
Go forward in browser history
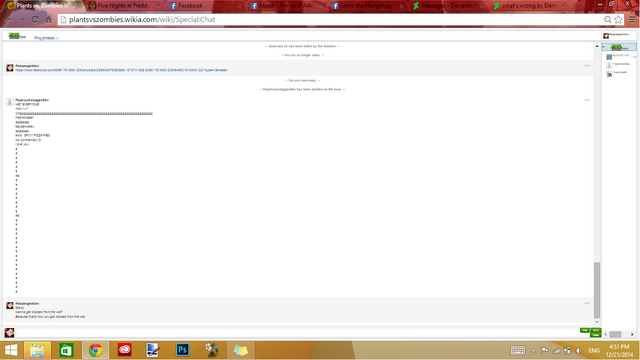[x=21, y=20]
